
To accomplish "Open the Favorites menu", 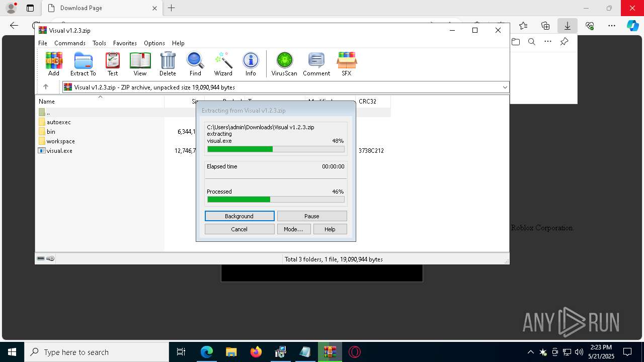I will click(125, 43).
